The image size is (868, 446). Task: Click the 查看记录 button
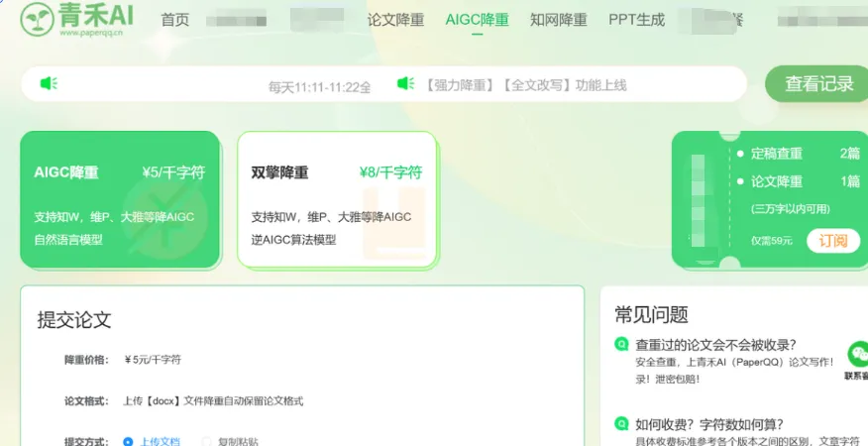point(818,83)
